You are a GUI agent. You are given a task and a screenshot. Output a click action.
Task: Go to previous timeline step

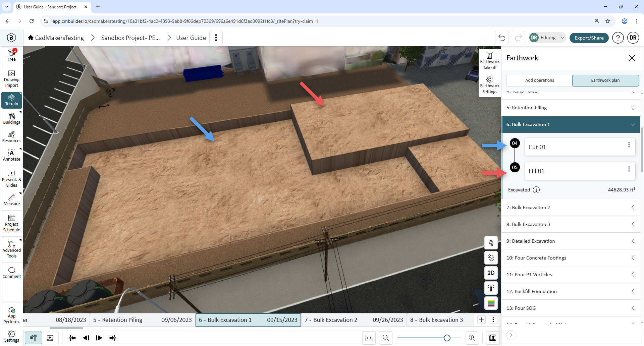[x=86, y=338]
